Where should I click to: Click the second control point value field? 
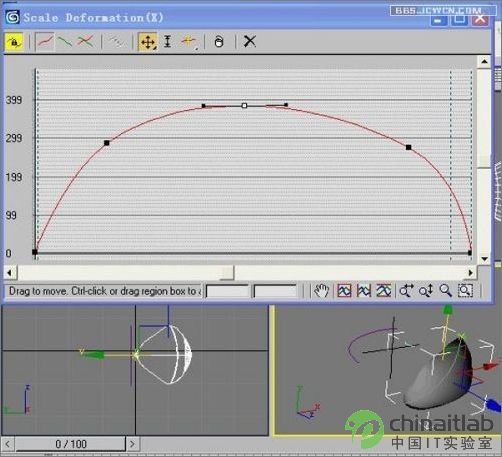(275, 291)
